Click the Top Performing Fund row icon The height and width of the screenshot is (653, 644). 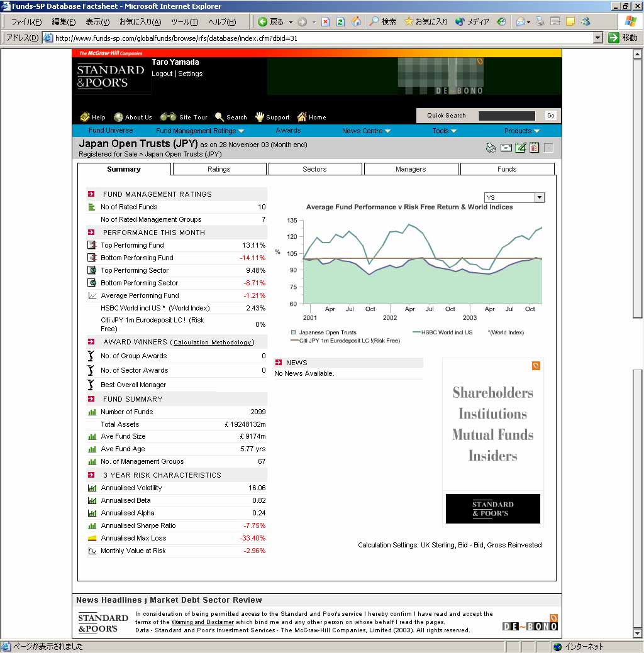coord(92,245)
